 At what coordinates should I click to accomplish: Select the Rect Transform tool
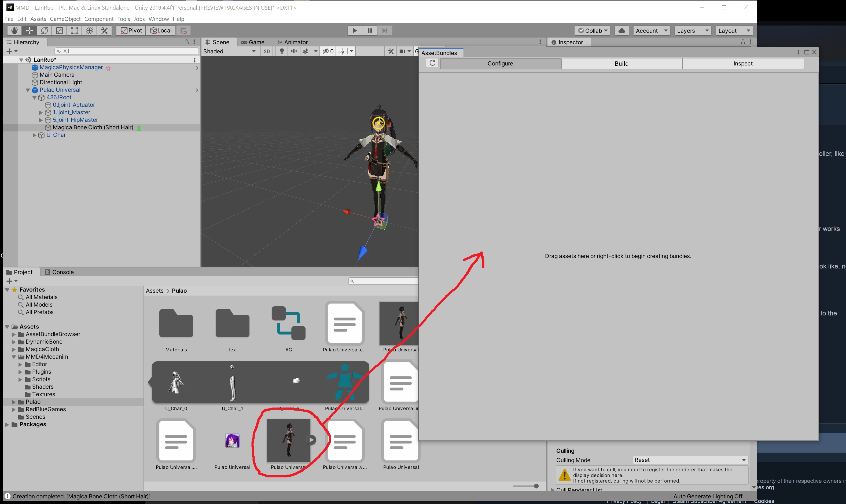[x=74, y=31]
